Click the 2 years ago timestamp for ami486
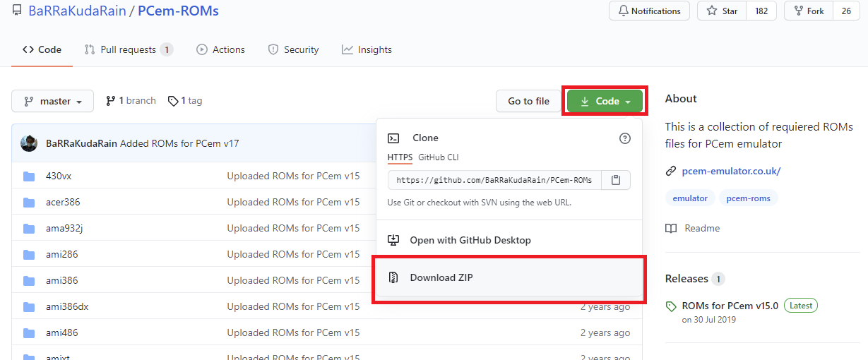 605,332
